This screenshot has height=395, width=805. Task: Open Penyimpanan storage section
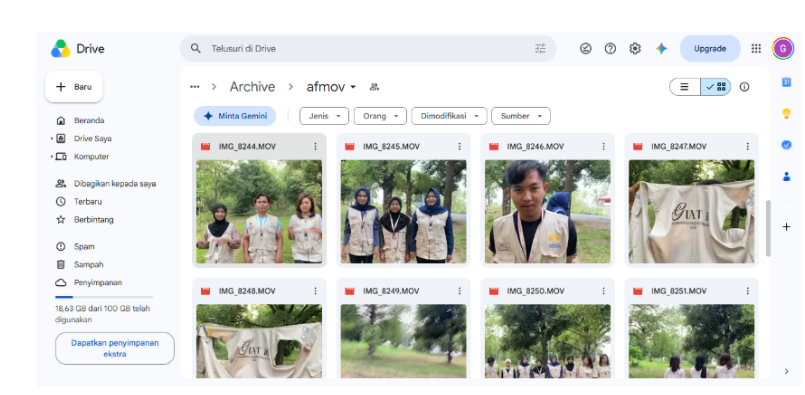coord(98,283)
